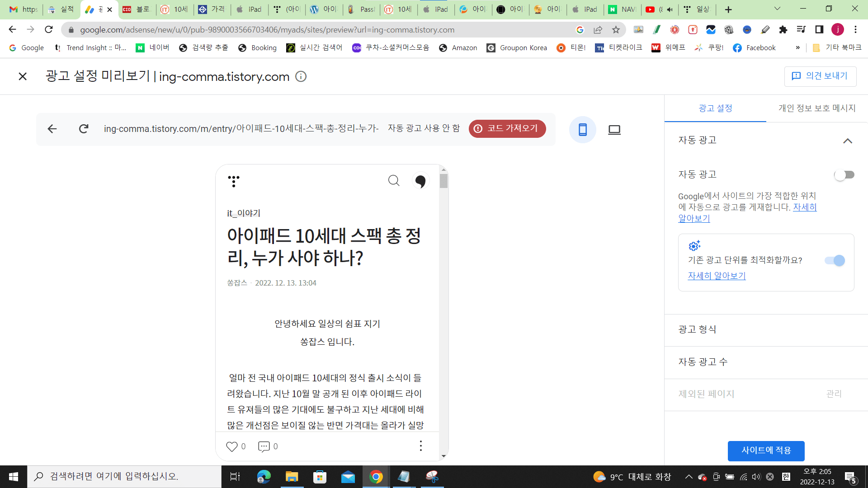This screenshot has height=488, width=868.
Task: Expand the 광고 형식 section
Action: (766, 330)
